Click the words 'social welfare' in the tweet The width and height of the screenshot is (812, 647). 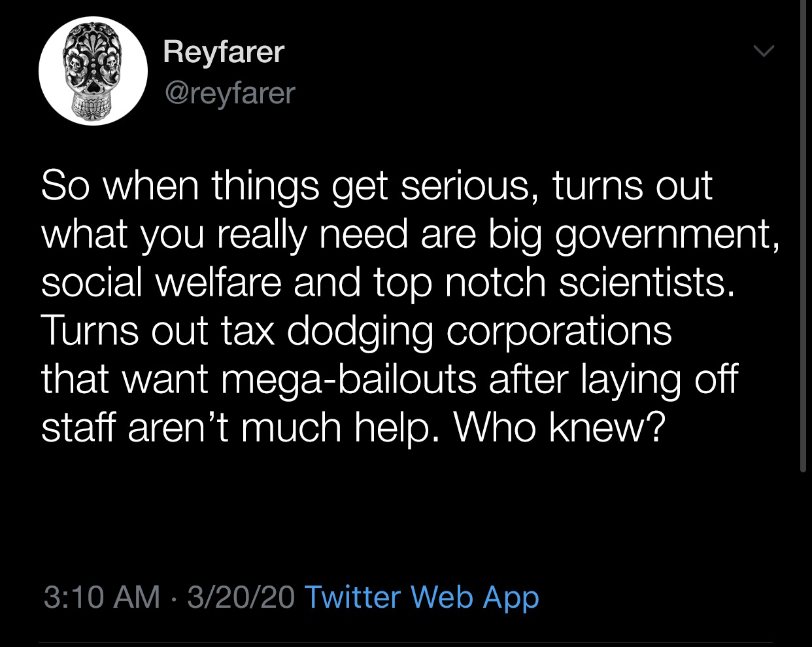[163, 282]
